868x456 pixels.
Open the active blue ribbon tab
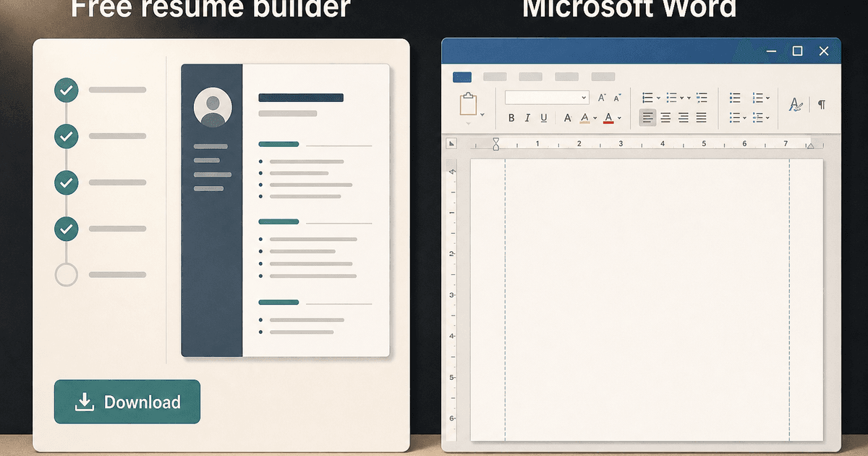tap(461, 77)
